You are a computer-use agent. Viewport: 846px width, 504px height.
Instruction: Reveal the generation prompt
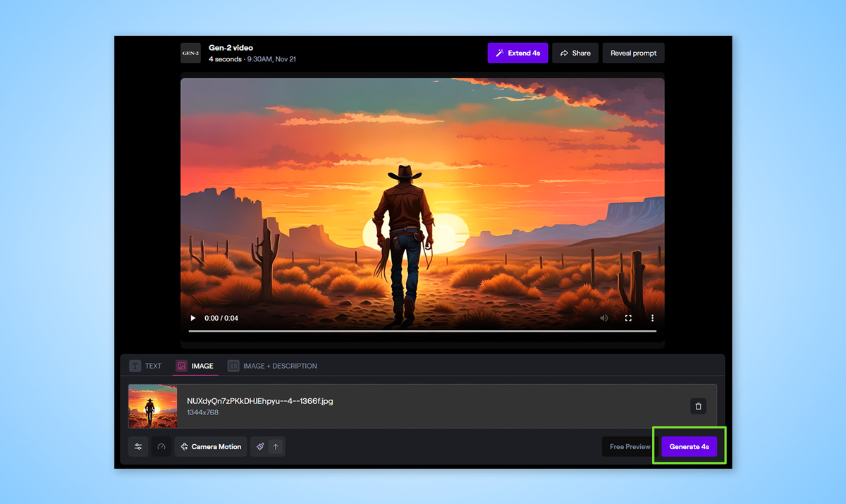(x=632, y=52)
